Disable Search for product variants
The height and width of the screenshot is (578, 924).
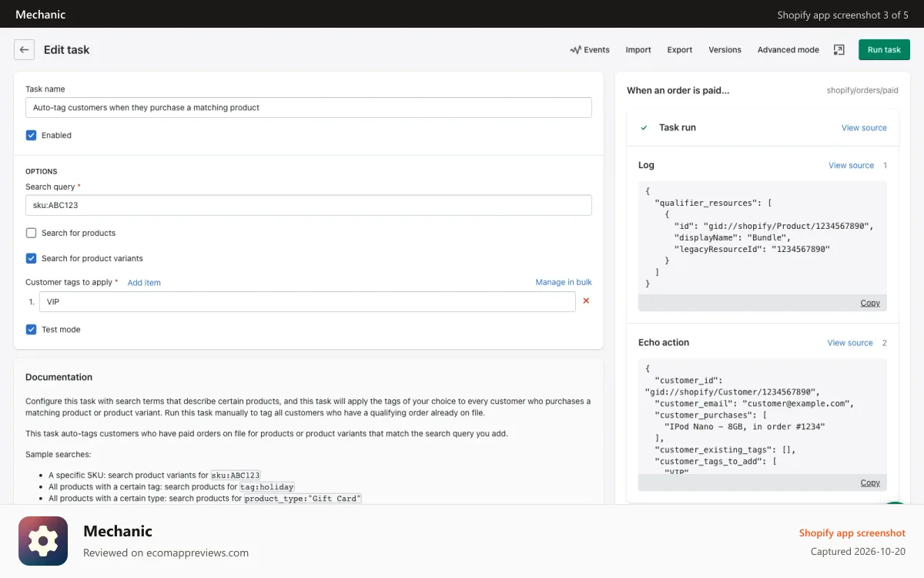click(32, 258)
